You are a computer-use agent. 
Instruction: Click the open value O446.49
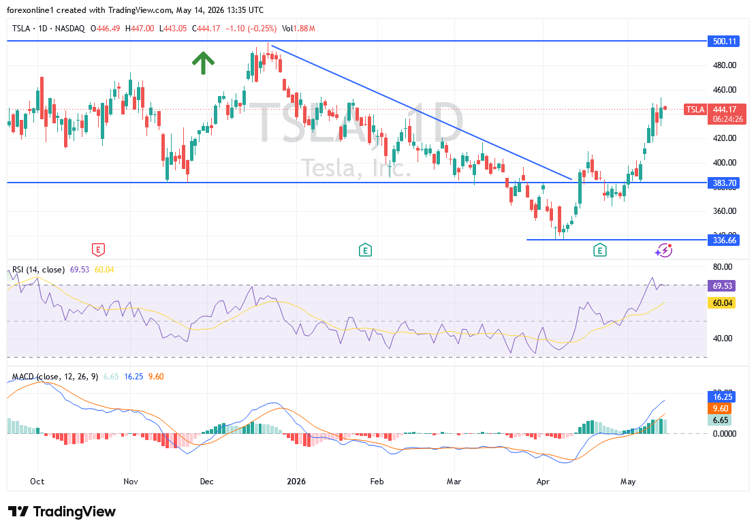point(105,29)
